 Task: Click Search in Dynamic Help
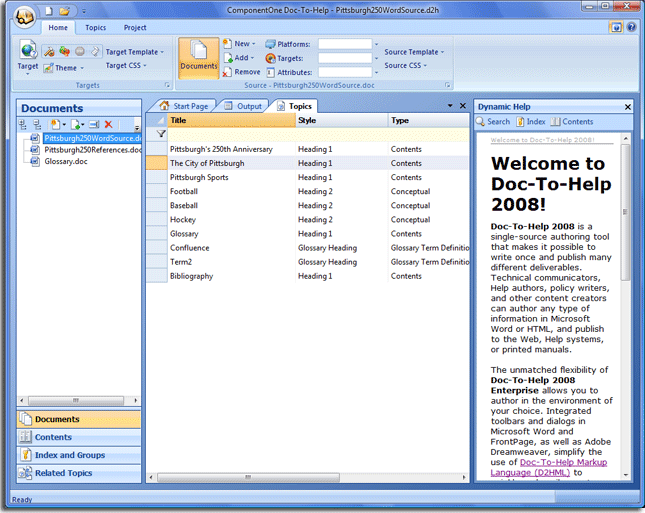click(493, 122)
